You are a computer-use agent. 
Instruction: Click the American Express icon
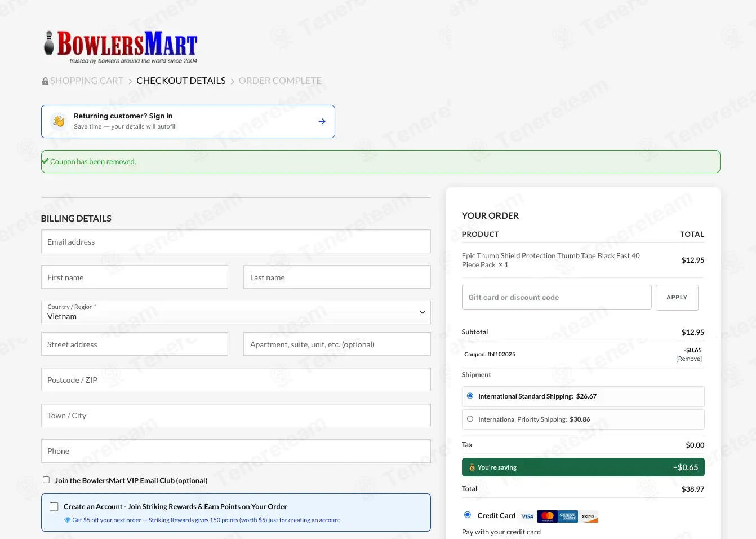coord(568,516)
